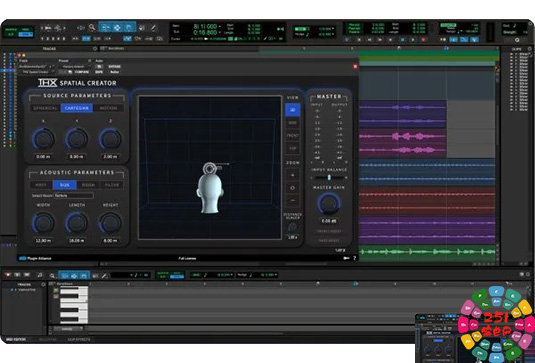Click the room Width knob
The height and width of the screenshot is (363, 535).
43,223
